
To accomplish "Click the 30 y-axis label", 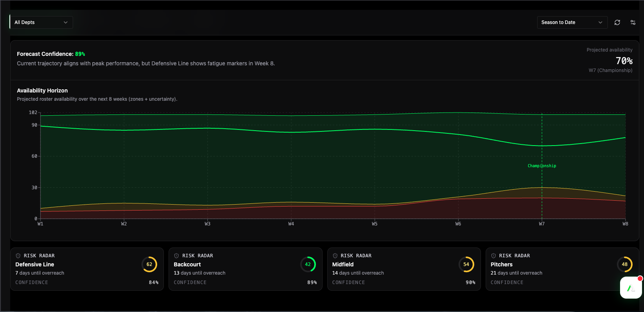I will click(x=35, y=188).
